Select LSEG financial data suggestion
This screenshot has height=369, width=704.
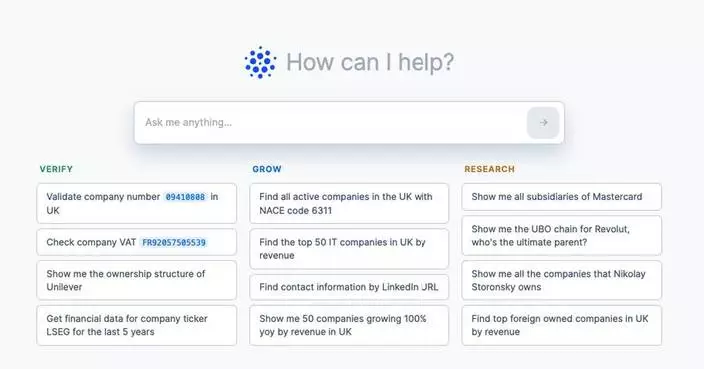pyautogui.click(x=136, y=325)
